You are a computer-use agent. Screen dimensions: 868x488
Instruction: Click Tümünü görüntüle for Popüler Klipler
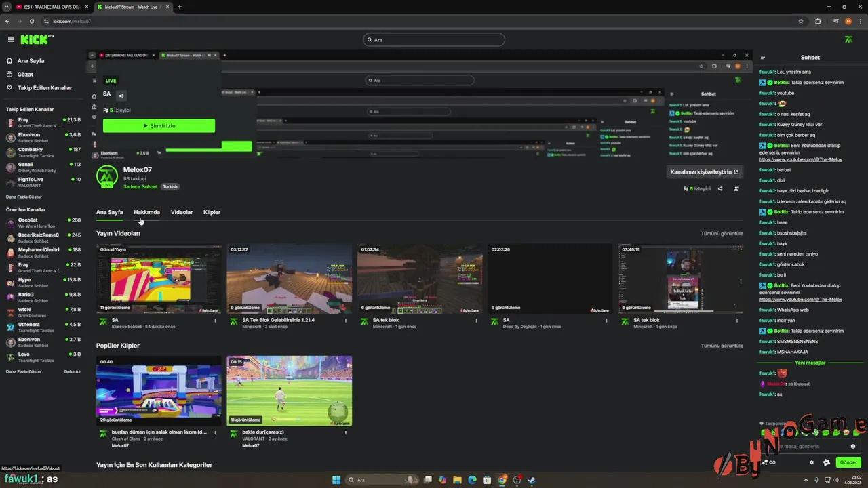pyautogui.click(x=722, y=346)
